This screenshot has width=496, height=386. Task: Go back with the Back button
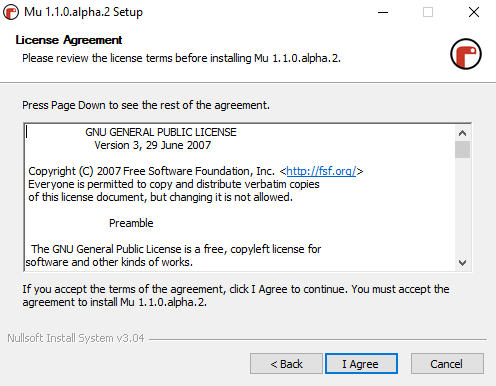point(286,364)
